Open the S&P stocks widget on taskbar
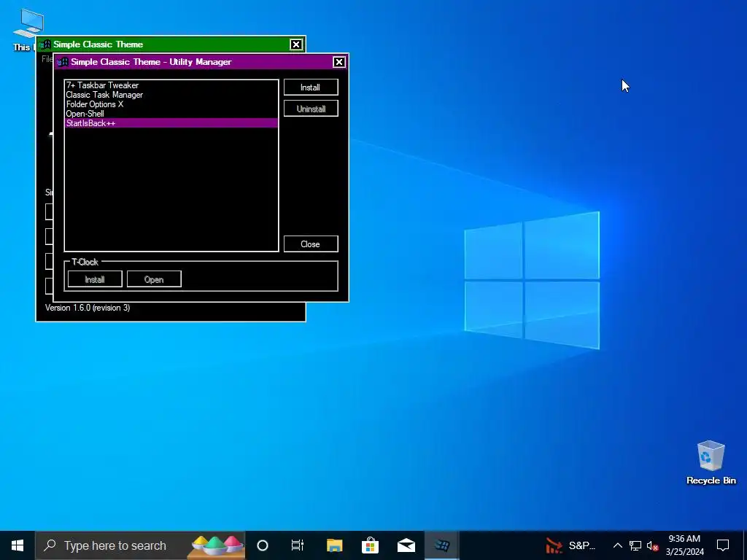This screenshot has height=560, width=747. [x=570, y=545]
